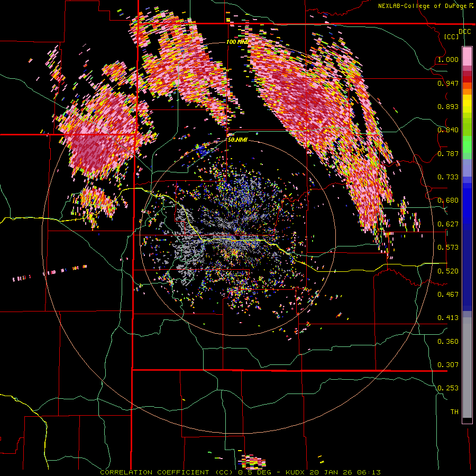This screenshot has height=476, width=476.
Task: Click the 50 NMI range ring label
Action: 237,140
